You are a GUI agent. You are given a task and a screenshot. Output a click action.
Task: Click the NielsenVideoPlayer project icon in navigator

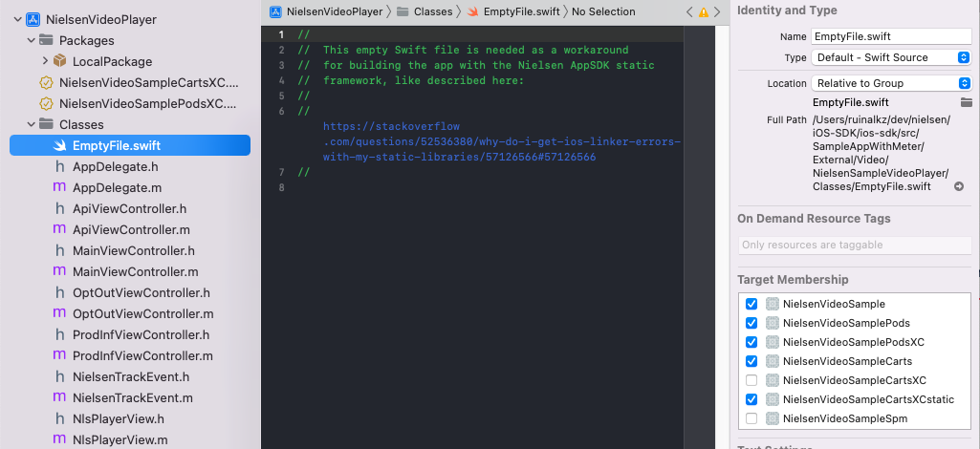coord(33,19)
